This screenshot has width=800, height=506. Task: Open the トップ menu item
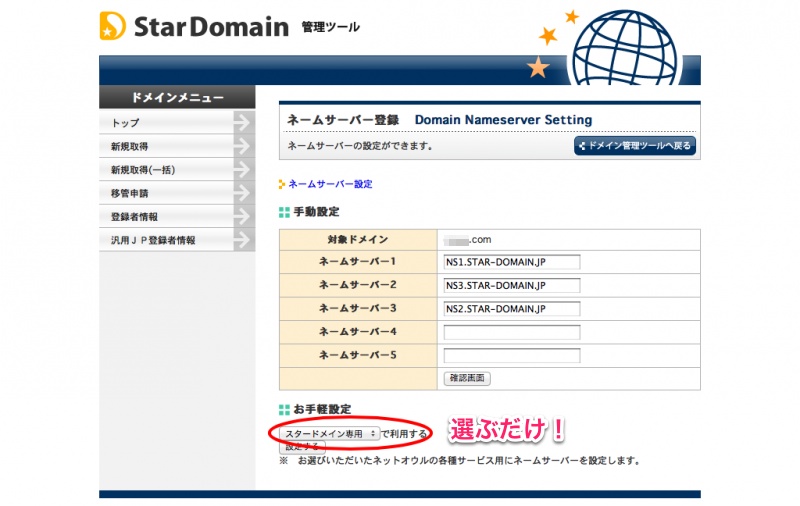(177, 123)
